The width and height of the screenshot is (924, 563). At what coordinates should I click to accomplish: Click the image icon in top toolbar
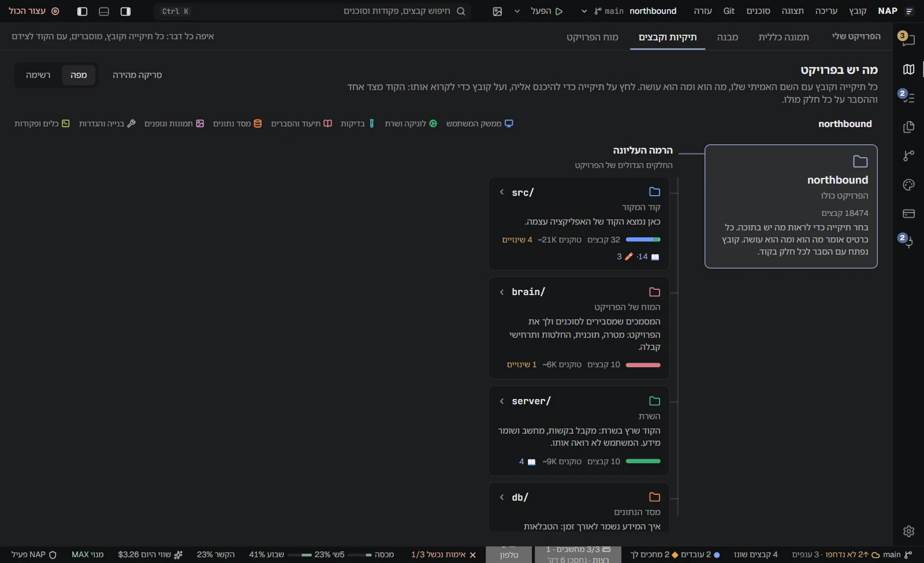[x=497, y=12]
